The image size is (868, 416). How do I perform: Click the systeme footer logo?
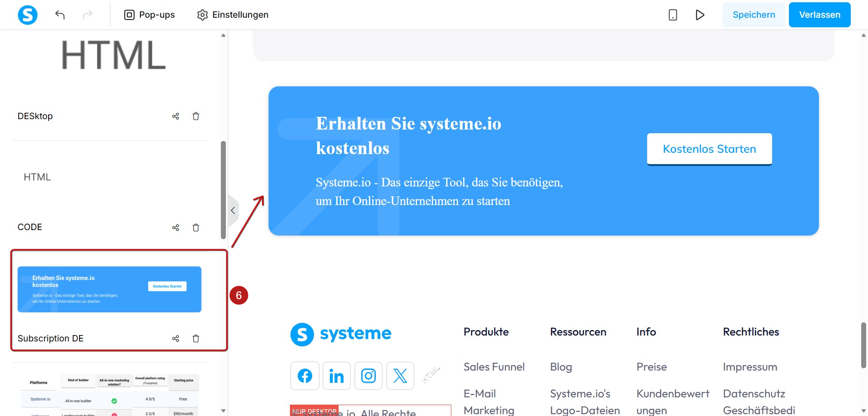point(341,334)
